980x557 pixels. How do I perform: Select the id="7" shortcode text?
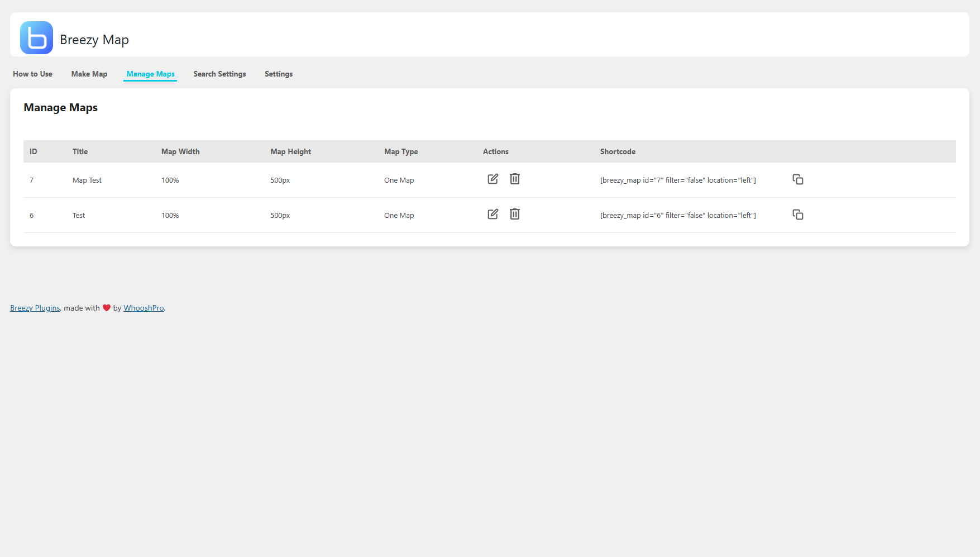(x=678, y=180)
